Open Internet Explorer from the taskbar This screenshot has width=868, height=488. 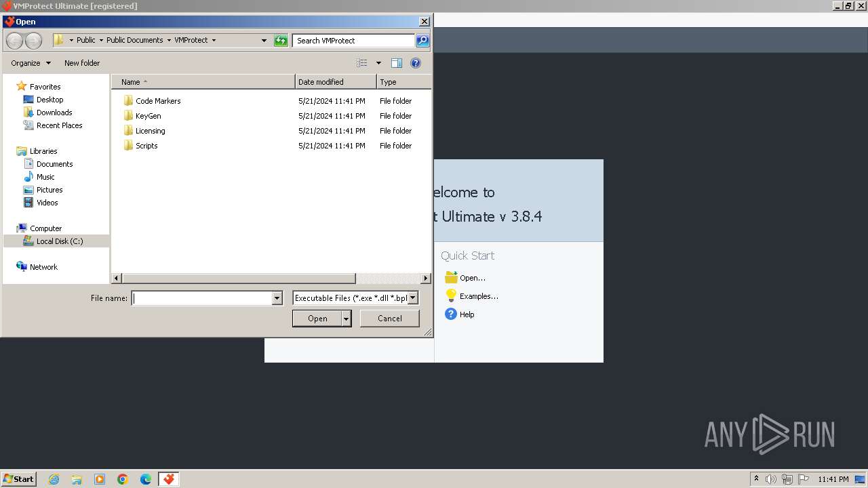coord(54,479)
